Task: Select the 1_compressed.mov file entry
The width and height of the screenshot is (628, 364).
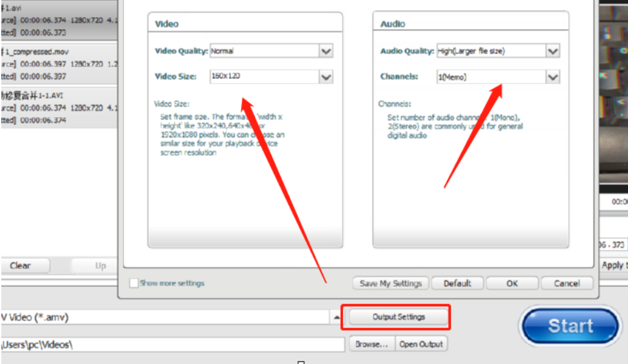Action: [59, 64]
